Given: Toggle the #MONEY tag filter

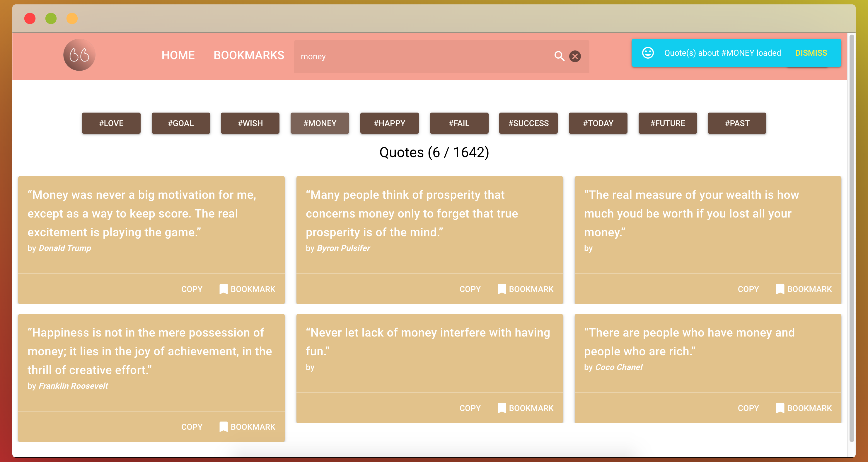Looking at the screenshot, I should pyautogui.click(x=319, y=123).
